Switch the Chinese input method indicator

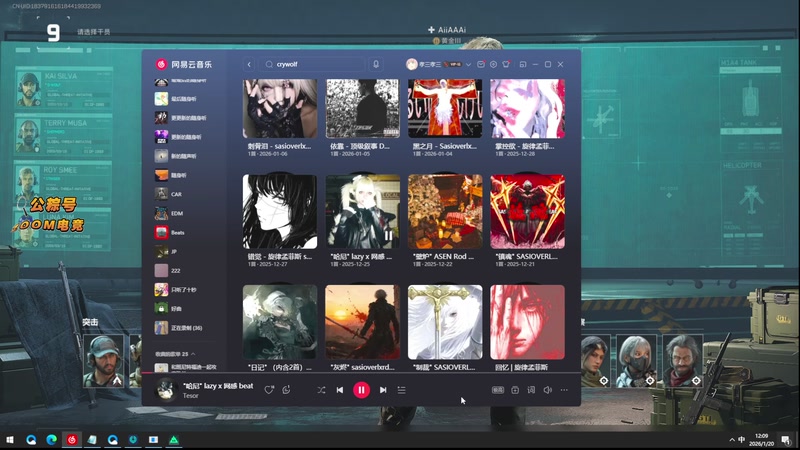click(x=741, y=439)
